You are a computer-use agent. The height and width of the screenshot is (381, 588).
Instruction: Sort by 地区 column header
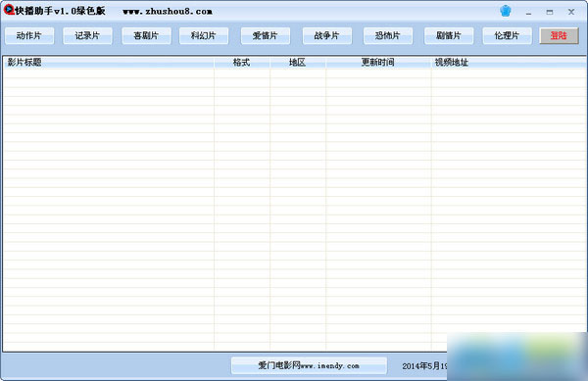tap(298, 62)
